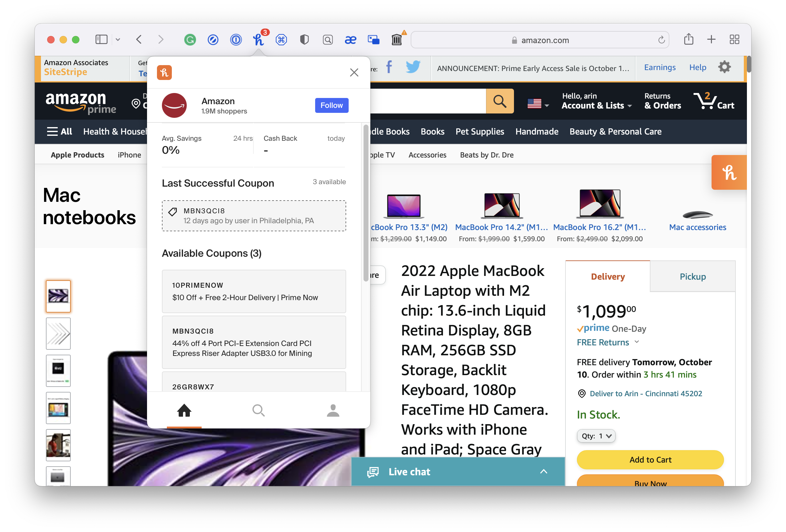Viewport: 786px width, 532px height.
Task: Select the first MacBook thumbnail in sidebar
Action: click(58, 296)
